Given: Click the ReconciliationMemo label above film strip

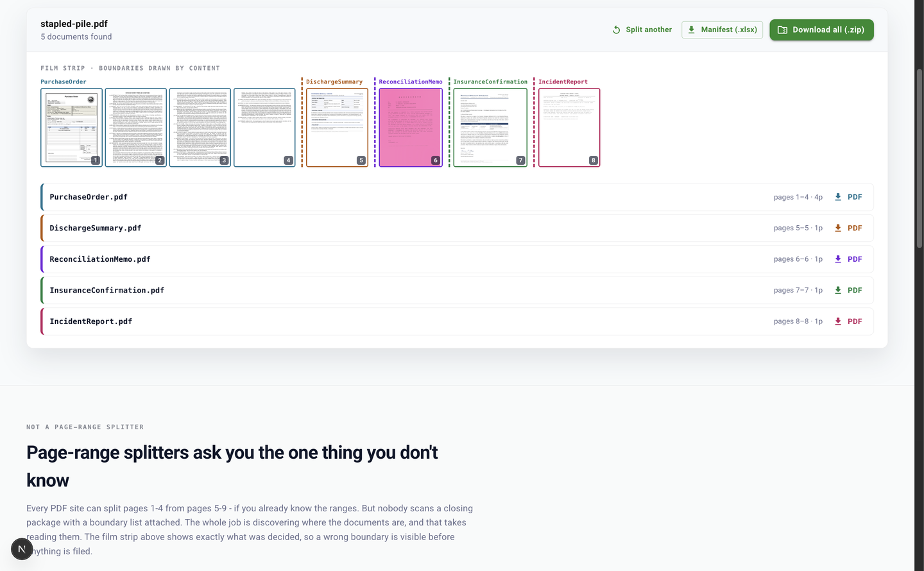Looking at the screenshot, I should tap(411, 82).
